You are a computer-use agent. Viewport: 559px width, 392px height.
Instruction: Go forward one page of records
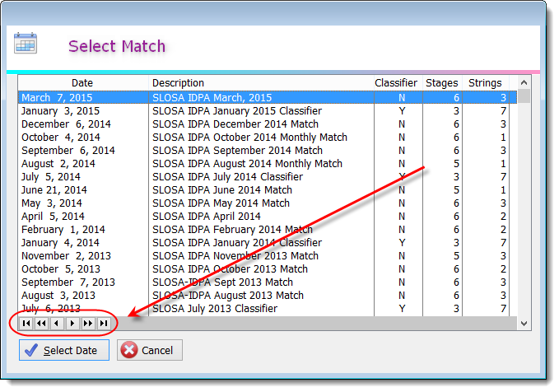[x=88, y=324]
